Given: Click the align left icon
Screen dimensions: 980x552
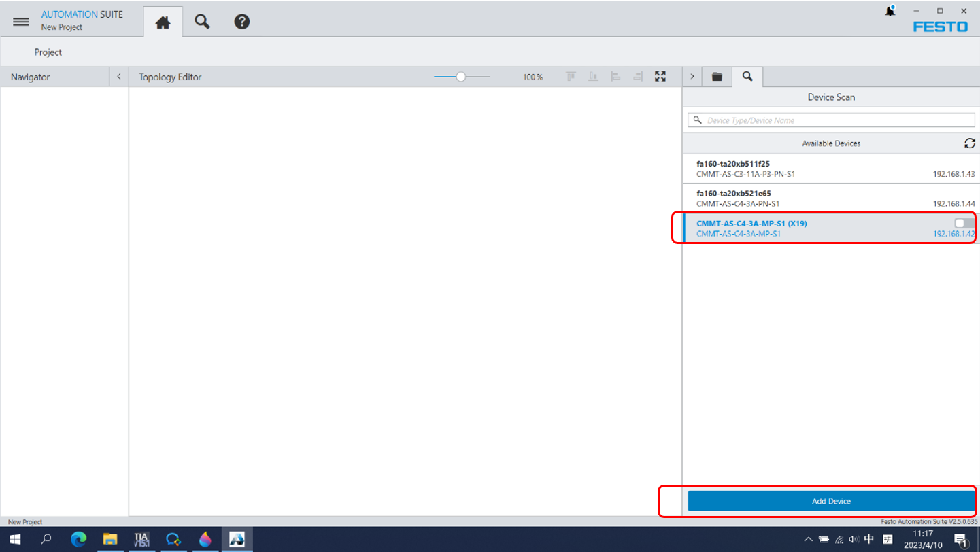Looking at the screenshot, I should tap(615, 77).
